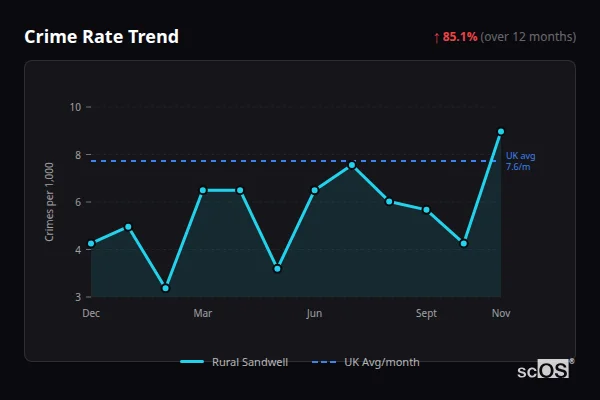Click the UK avg 7.6/m label

point(520,161)
